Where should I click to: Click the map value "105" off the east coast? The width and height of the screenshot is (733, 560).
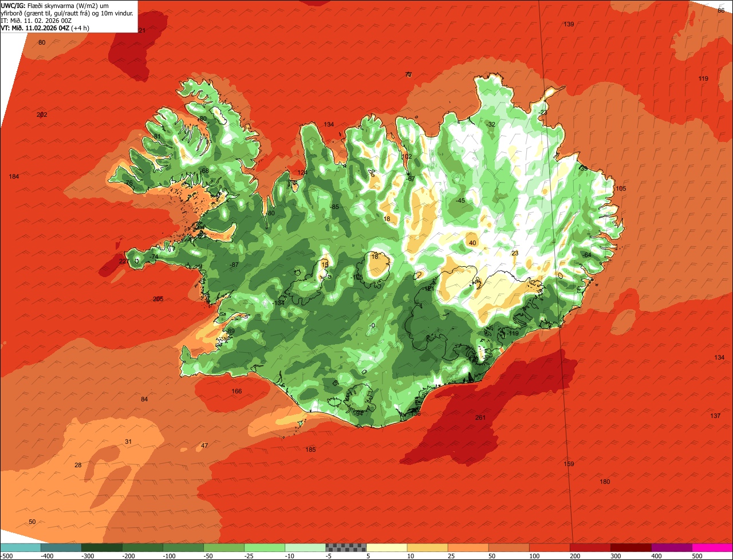point(621,188)
